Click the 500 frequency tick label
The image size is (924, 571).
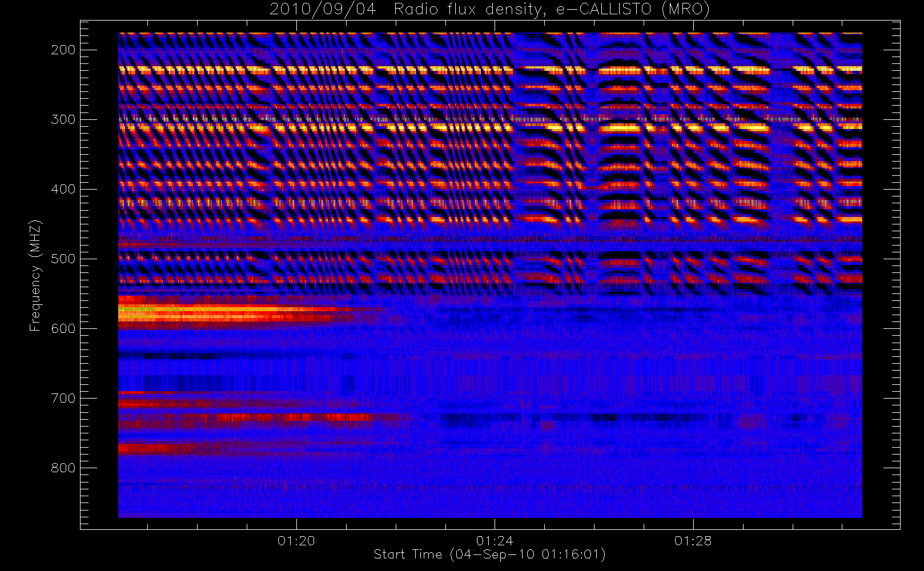coord(63,259)
